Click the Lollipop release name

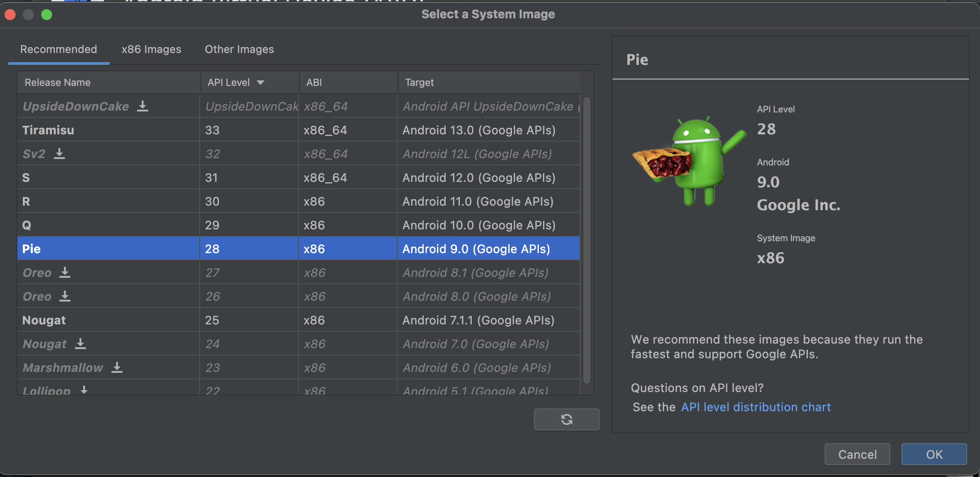[x=47, y=390]
